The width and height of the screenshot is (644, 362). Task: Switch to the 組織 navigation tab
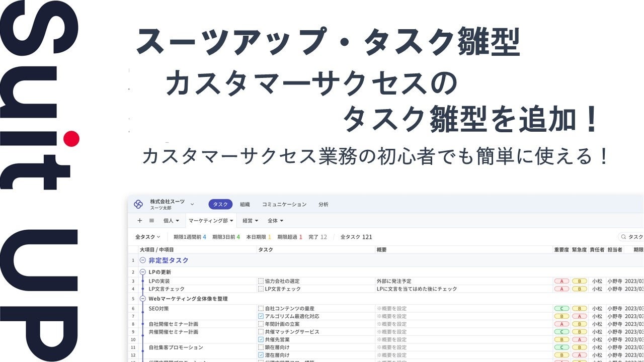click(245, 204)
